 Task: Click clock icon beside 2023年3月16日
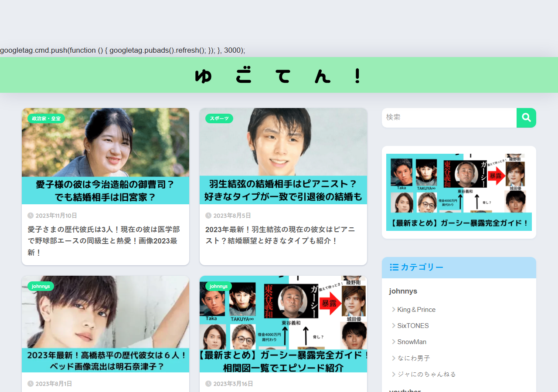(x=208, y=384)
